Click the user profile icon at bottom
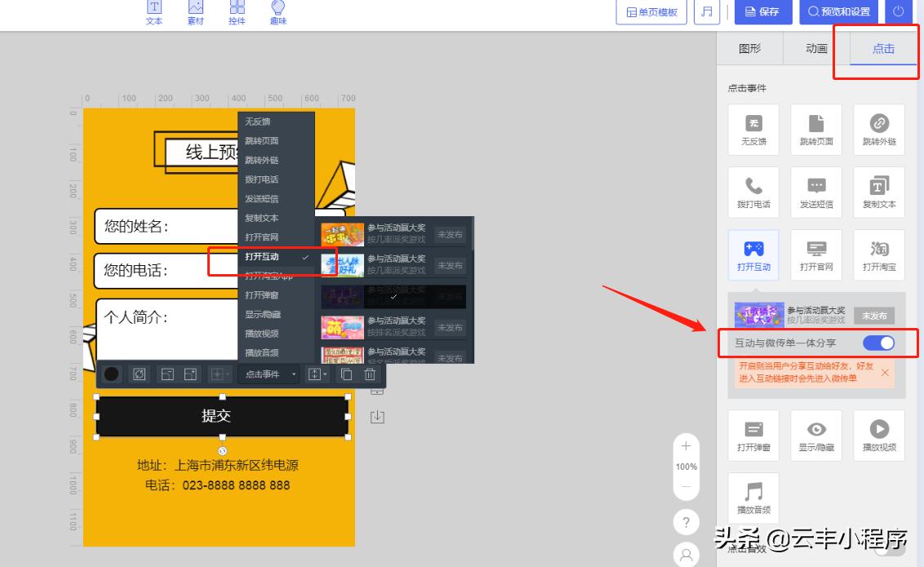The image size is (924, 567). pos(686,555)
